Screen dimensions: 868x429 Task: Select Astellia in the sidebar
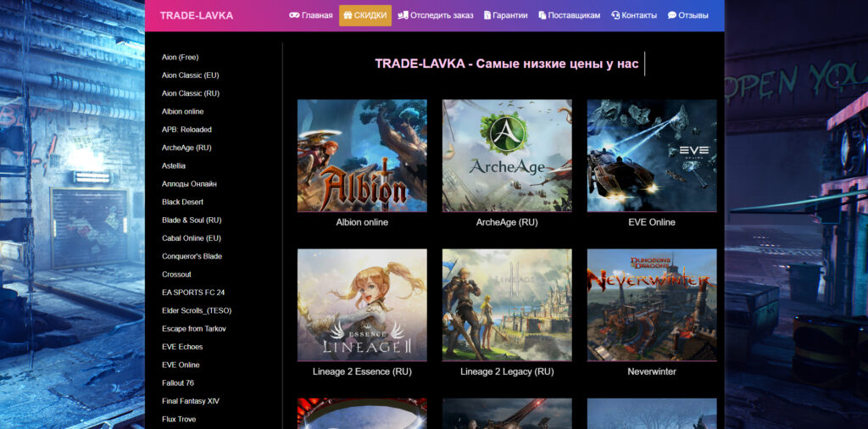tap(174, 165)
